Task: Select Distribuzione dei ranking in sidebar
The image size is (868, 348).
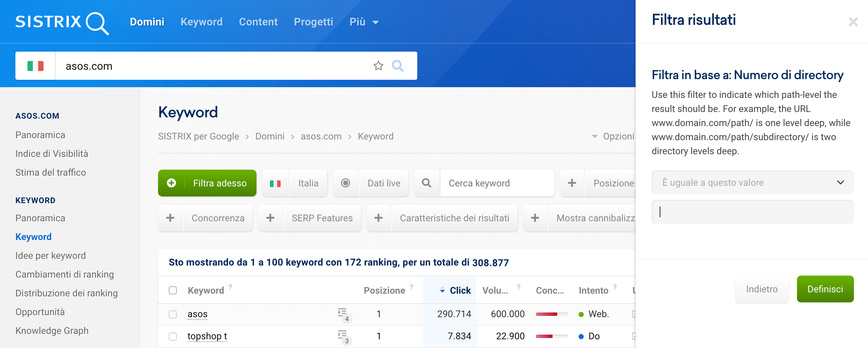Action: point(67,293)
